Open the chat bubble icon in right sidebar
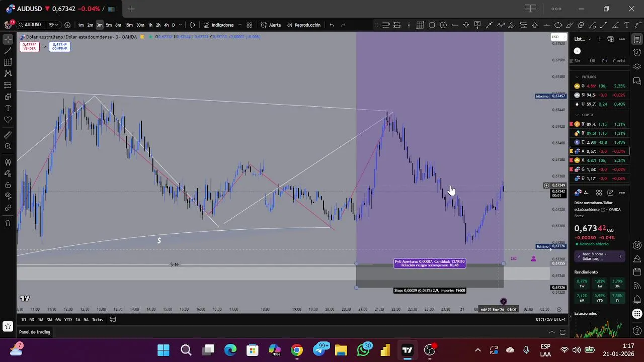 coord(637,80)
